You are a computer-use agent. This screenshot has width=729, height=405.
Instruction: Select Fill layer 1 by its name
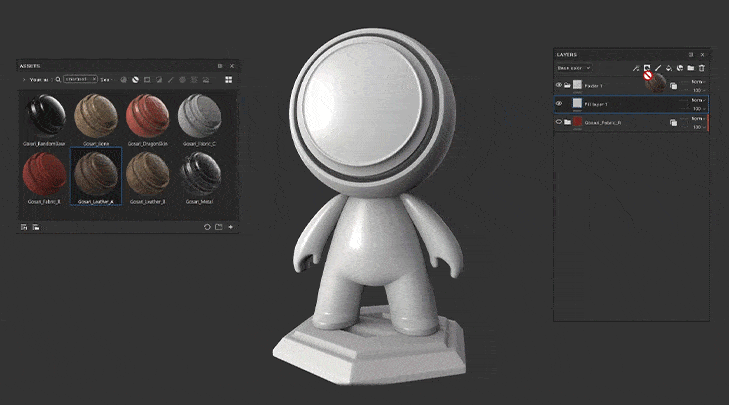pyautogui.click(x=596, y=104)
